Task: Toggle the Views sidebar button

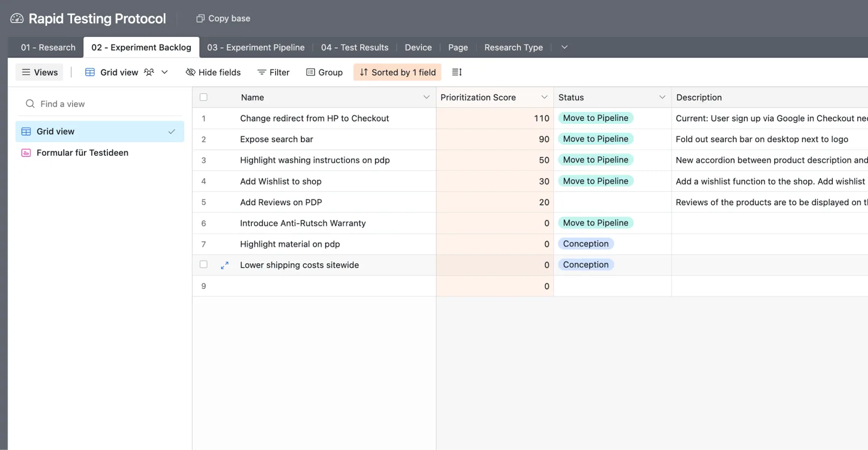Action: pyautogui.click(x=39, y=72)
